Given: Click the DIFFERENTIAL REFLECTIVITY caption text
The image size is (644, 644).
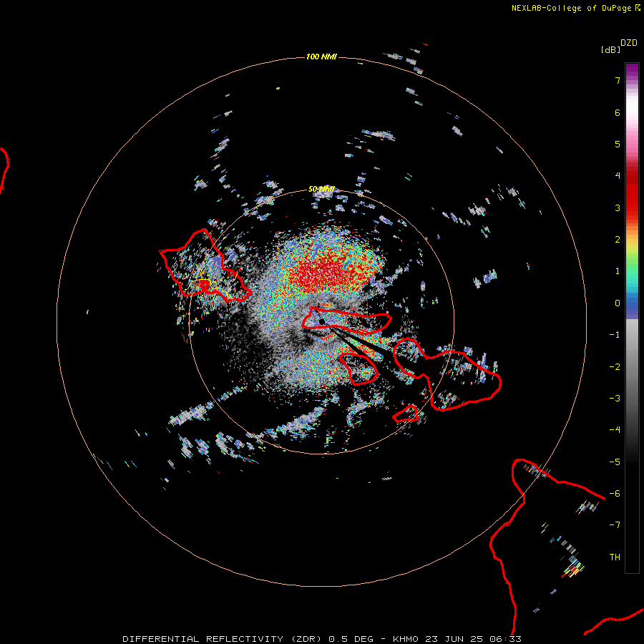Looking at the screenshot, I should pyautogui.click(x=203, y=639).
